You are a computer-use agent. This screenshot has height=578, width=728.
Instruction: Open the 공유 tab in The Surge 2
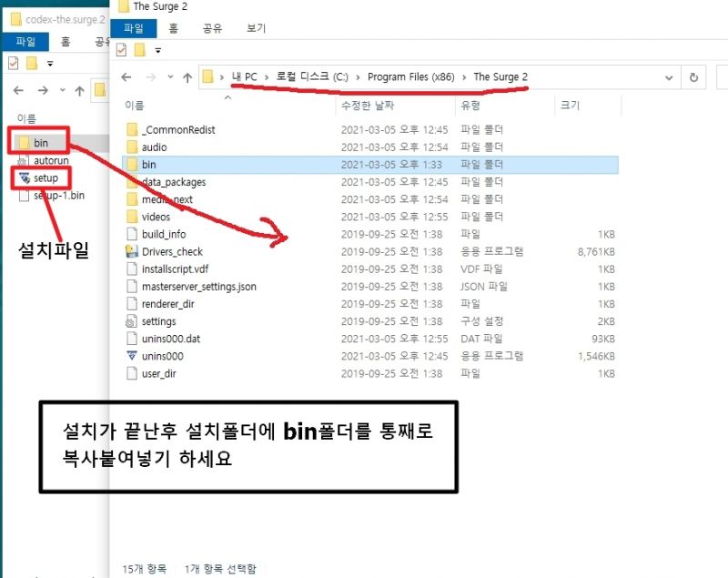[x=212, y=28]
